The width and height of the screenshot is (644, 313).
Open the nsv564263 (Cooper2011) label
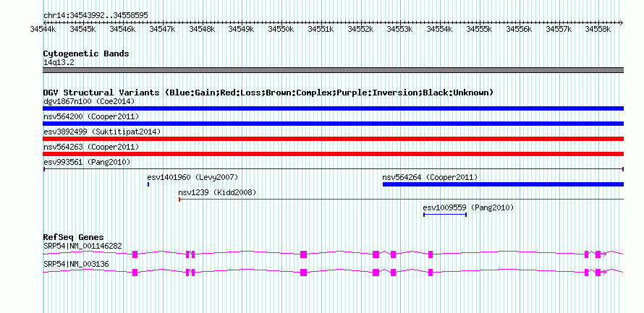coord(91,147)
